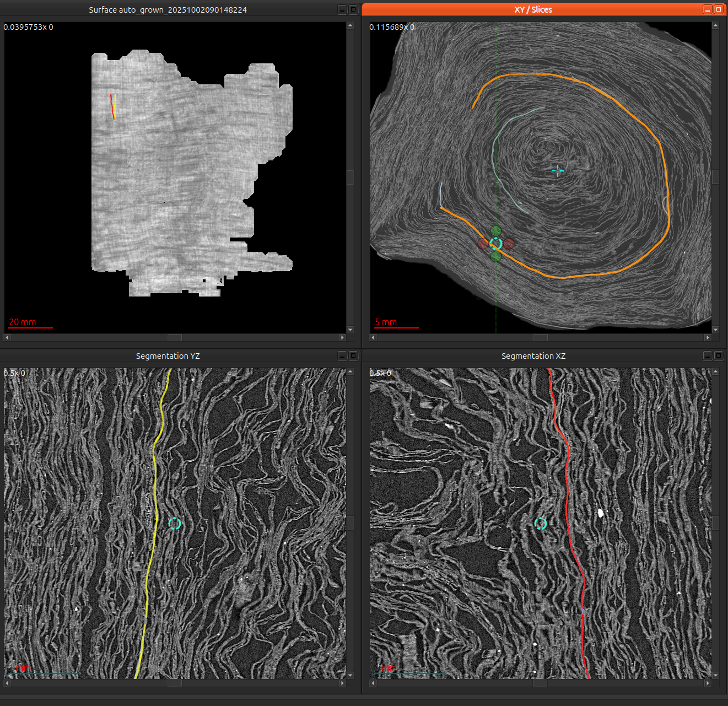
Task: Select the XY / Slices title bar
Action: [x=532, y=9]
